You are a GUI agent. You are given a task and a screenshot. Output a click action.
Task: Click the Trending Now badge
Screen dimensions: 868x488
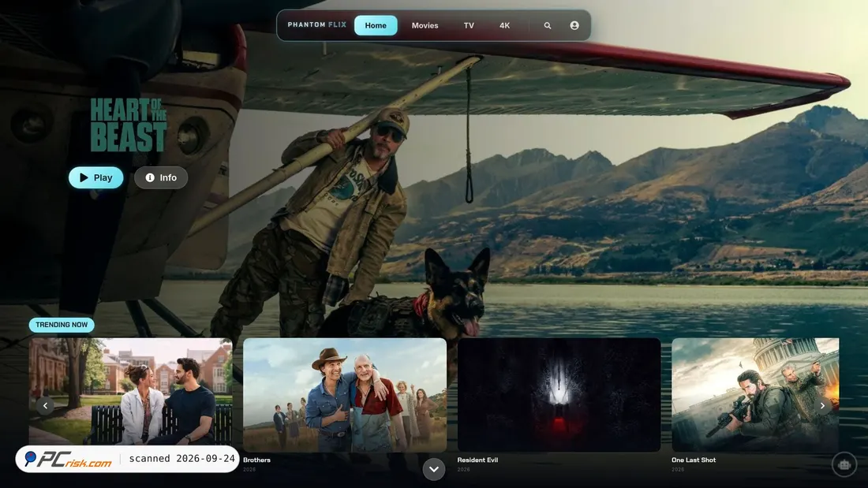point(62,325)
